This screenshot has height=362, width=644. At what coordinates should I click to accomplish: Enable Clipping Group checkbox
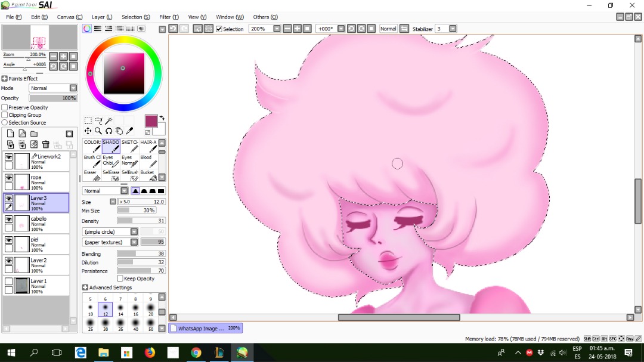coord(5,115)
